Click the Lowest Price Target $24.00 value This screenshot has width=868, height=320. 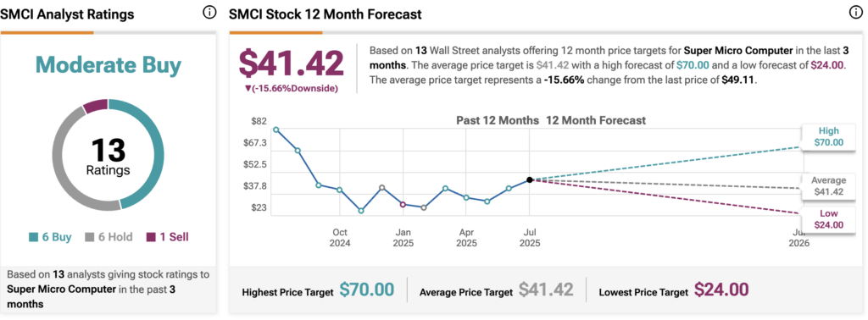coord(721,290)
